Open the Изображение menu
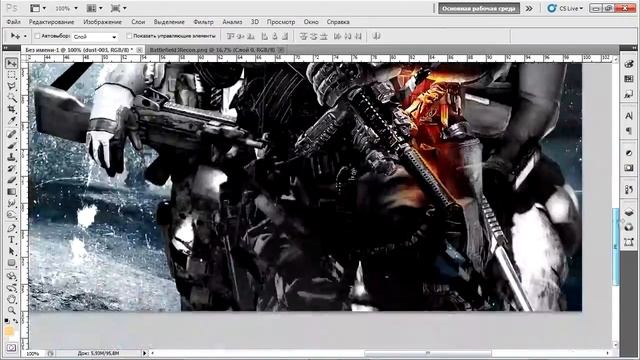 (x=102, y=22)
